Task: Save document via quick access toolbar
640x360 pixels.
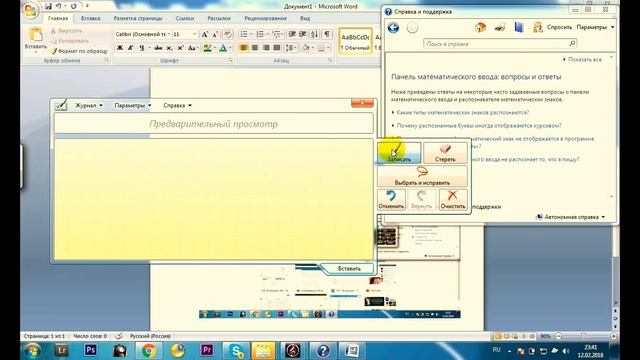Action: 48,6
